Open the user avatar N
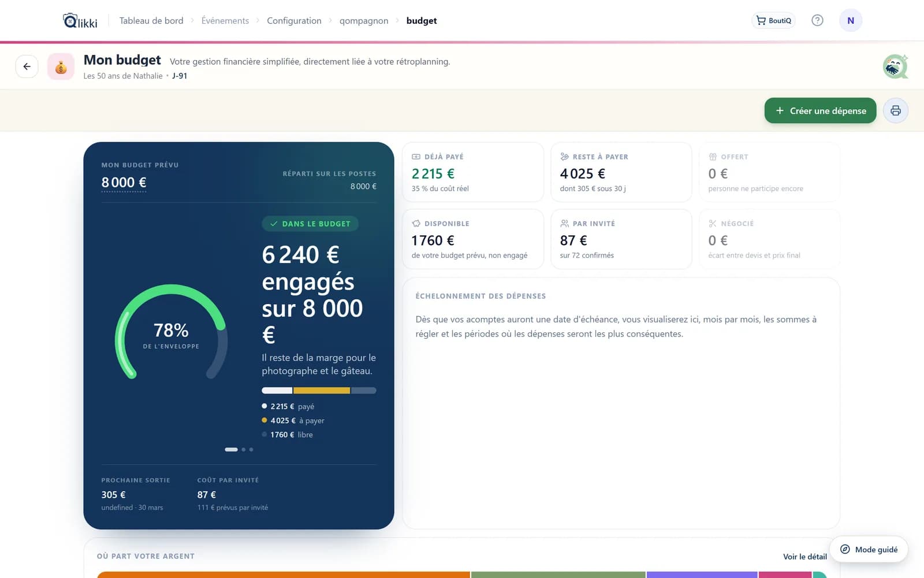 click(851, 20)
